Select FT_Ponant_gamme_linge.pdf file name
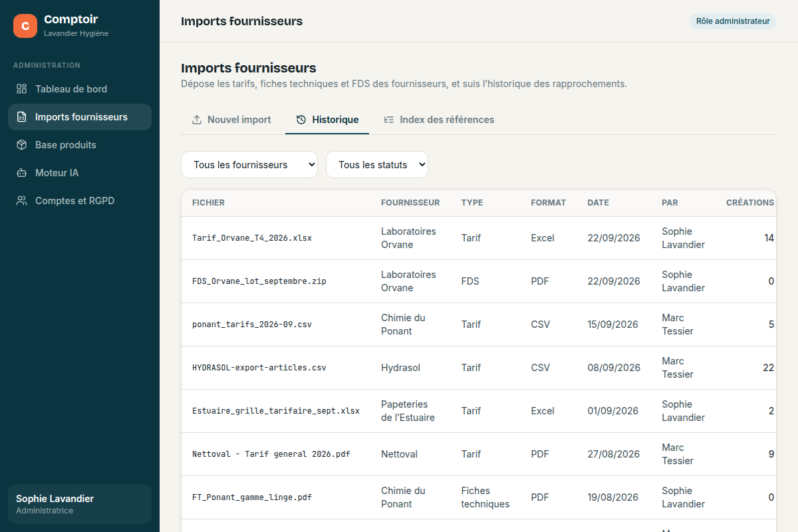The image size is (798, 532). pyautogui.click(x=252, y=497)
